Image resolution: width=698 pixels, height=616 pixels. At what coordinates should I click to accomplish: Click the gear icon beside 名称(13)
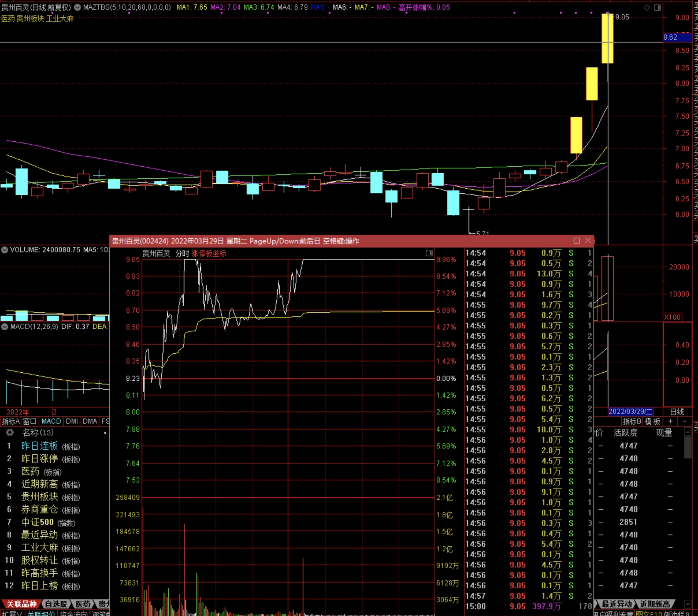point(10,432)
